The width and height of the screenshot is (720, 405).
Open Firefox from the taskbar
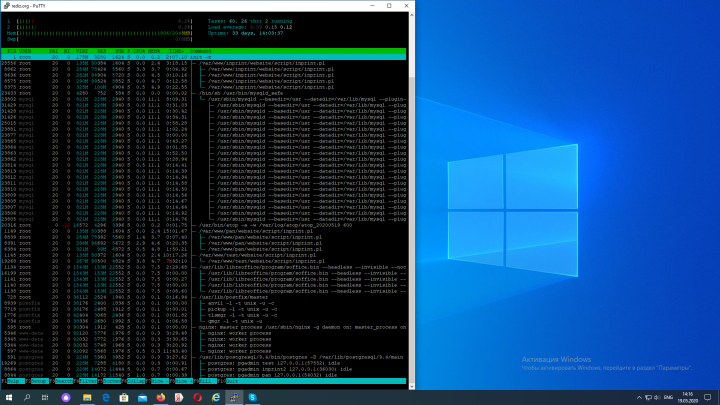tap(163, 397)
